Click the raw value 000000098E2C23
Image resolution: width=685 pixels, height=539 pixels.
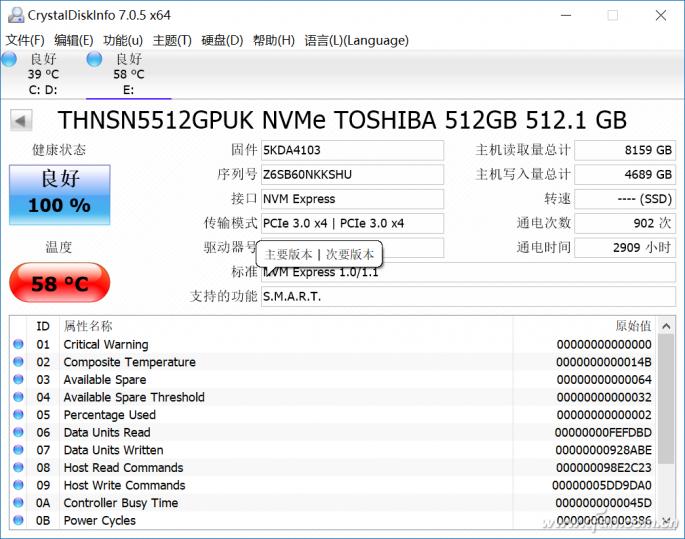coord(604,468)
